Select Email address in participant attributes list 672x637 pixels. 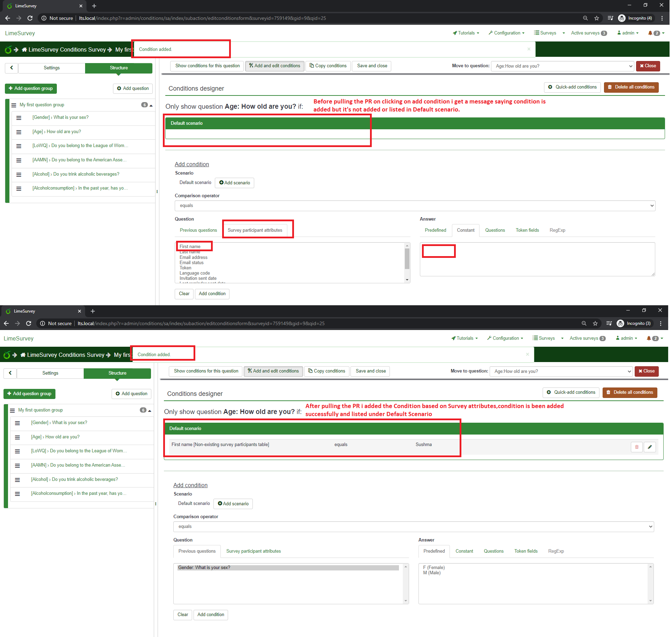193,257
